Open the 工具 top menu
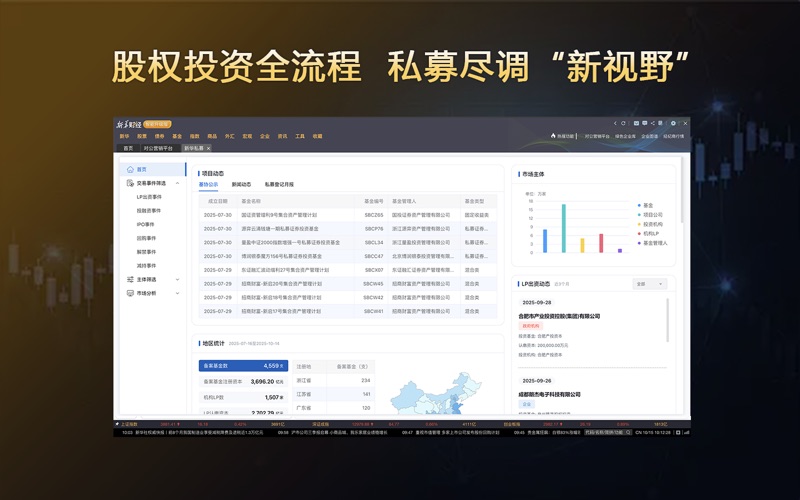 pyautogui.click(x=300, y=136)
